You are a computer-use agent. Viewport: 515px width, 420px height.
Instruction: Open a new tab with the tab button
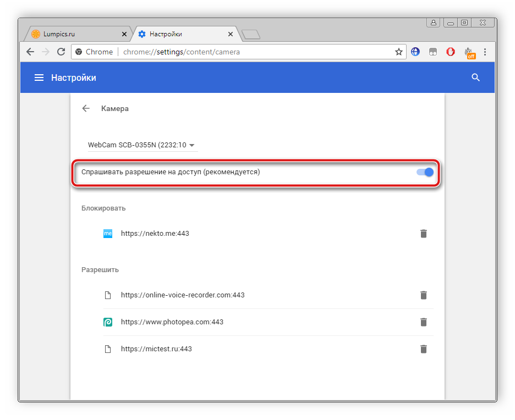click(x=251, y=35)
